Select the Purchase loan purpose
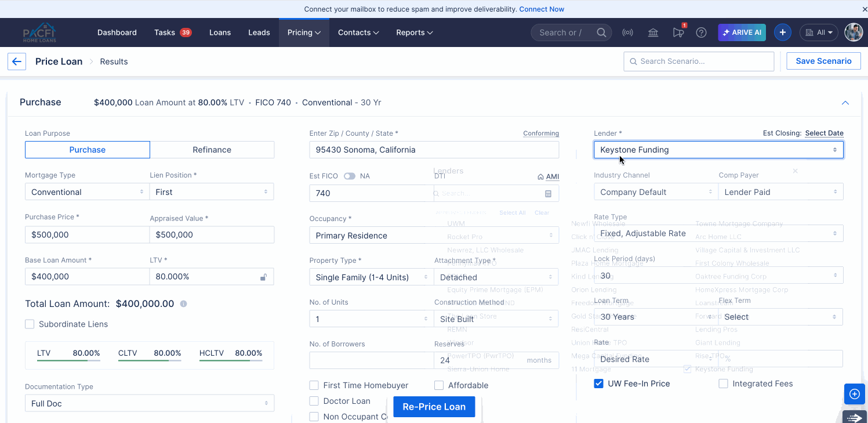The width and height of the screenshot is (868, 423). [x=88, y=150]
